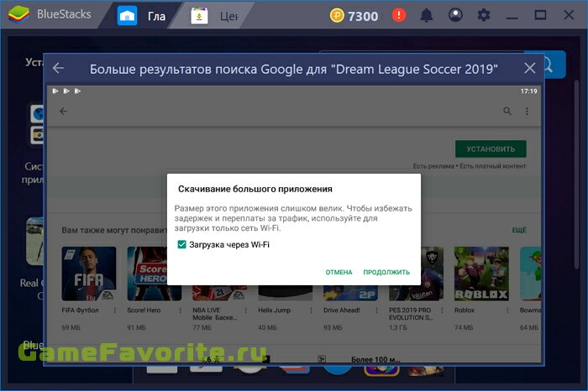
Task: Click ОТМЕНА in the dialog
Action: [x=339, y=273]
